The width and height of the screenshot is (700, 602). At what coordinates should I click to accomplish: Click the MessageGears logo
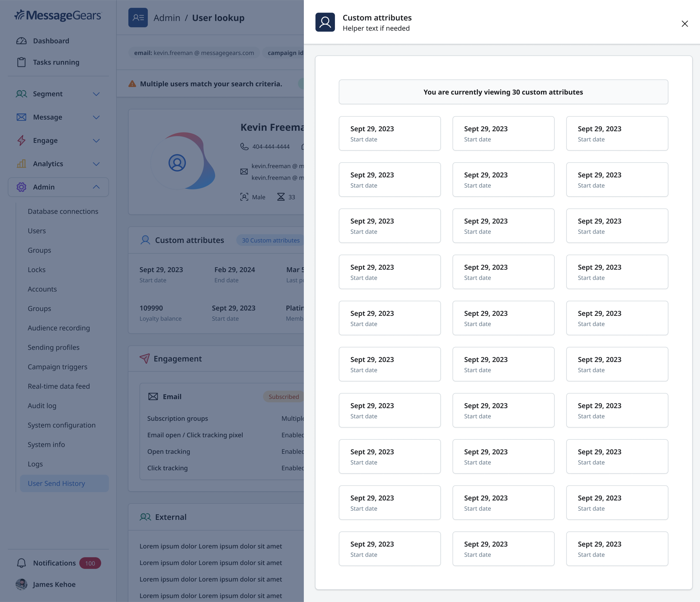pos(58,15)
